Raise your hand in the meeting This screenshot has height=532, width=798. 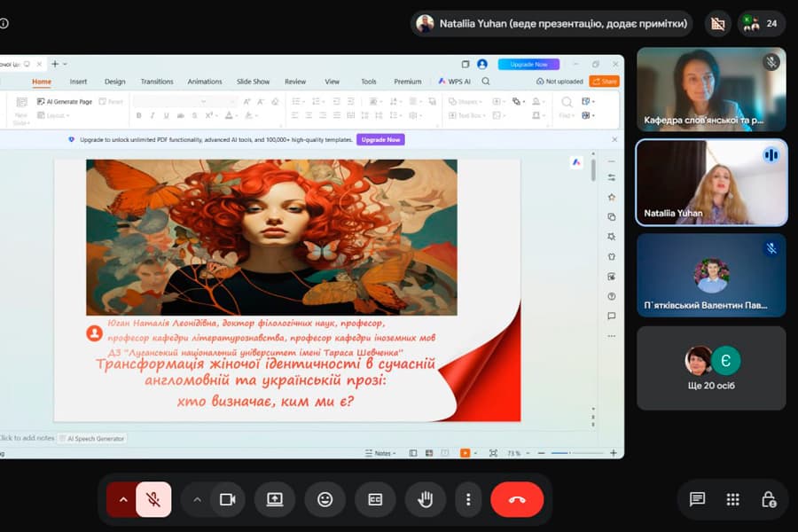click(426, 499)
